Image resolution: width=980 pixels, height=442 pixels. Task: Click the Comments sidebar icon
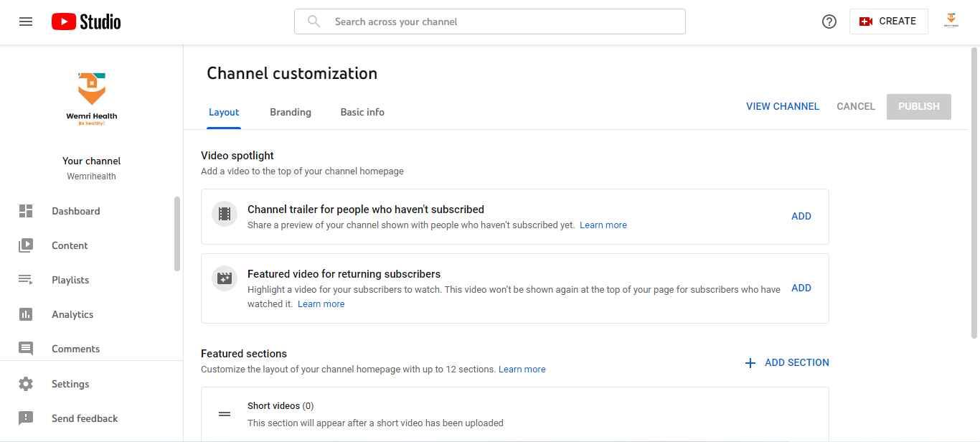pos(26,349)
